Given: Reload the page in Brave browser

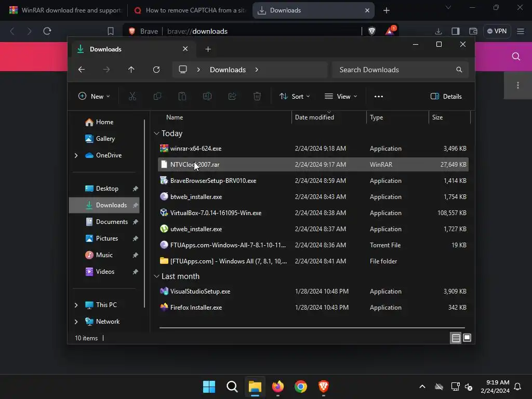Looking at the screenshot, I should (47, 31).
